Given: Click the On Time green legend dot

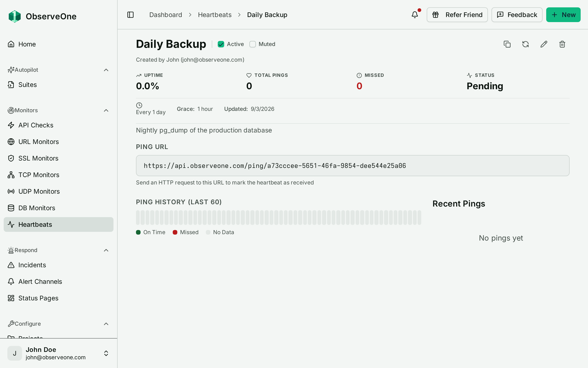Looking at the screenshot, I should (138, 232).
